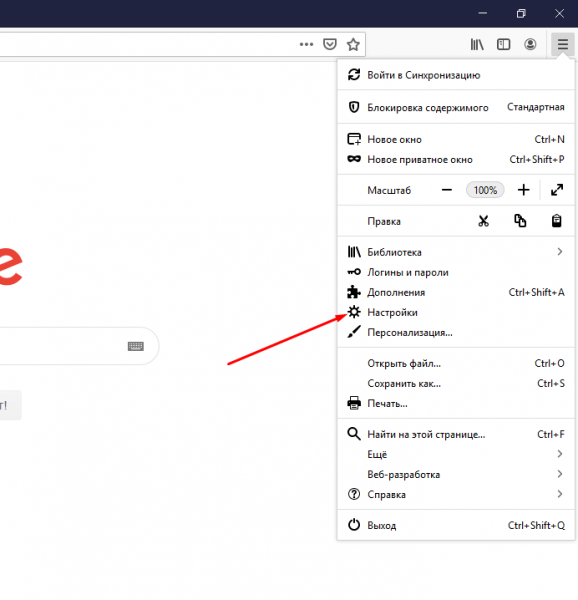The height and width of the screenshot is (600, 578).
Task: Restore down the browser window
Action: pyautogui.click(x=521, y=13)
